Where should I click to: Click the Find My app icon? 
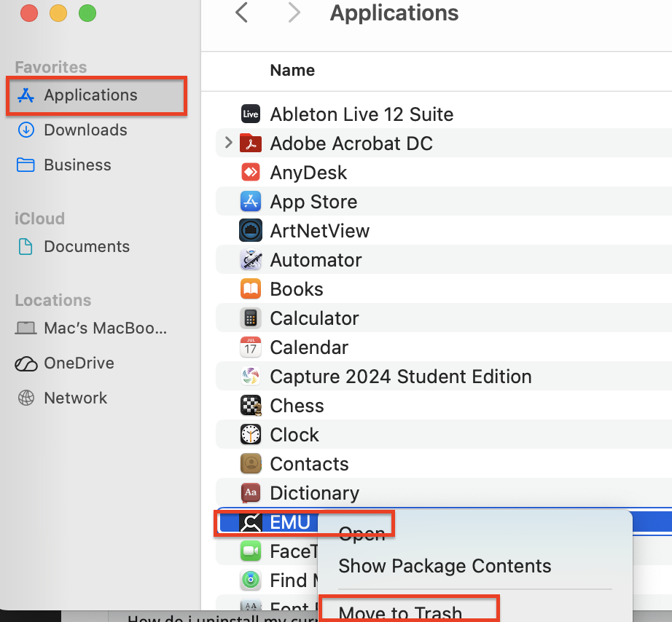point(251,580)
